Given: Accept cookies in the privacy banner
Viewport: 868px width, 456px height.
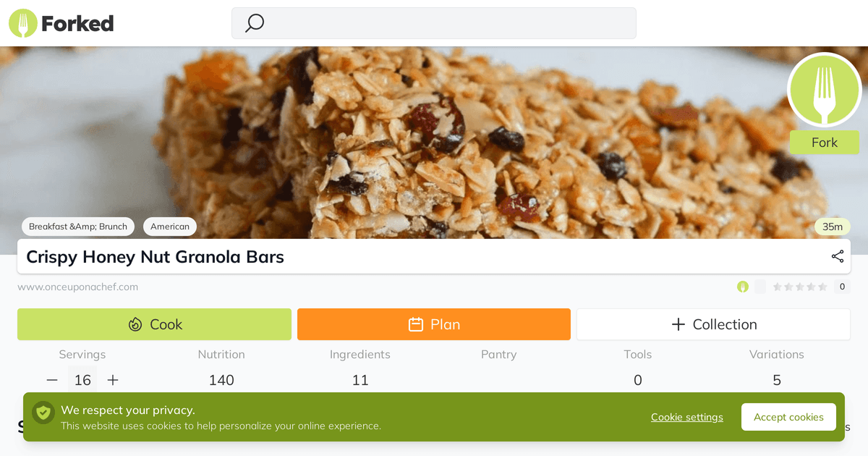Looking at the screenshot, I should 788,417.
